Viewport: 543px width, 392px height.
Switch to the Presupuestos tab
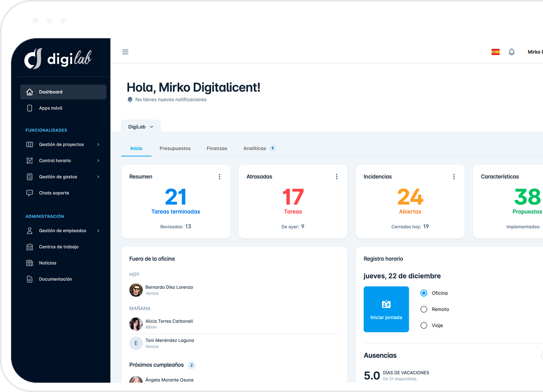[x=175, y=149]
